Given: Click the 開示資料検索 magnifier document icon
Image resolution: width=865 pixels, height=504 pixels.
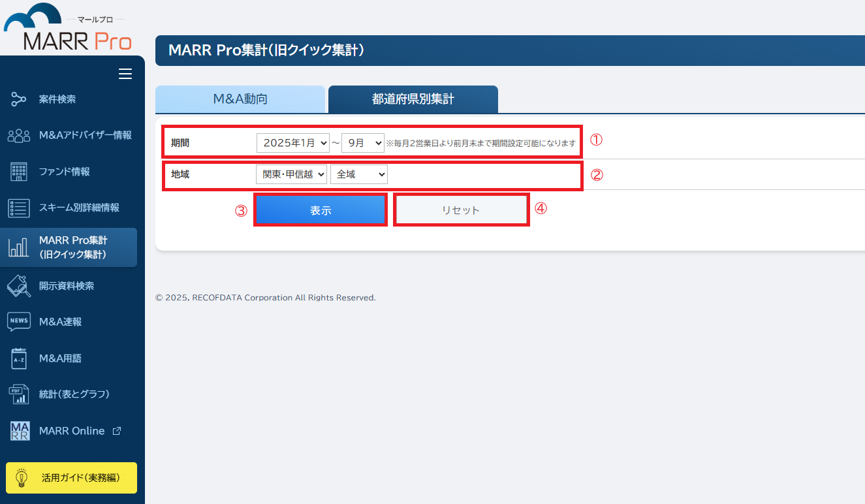Looking at the screenshot, I should coord(18,286).
